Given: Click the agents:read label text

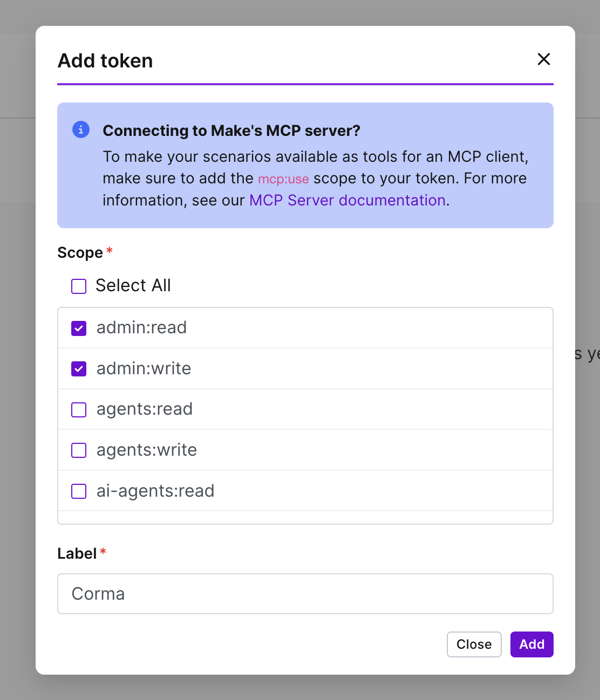Looking at the screenshot, I should click(x=144, y=409).
